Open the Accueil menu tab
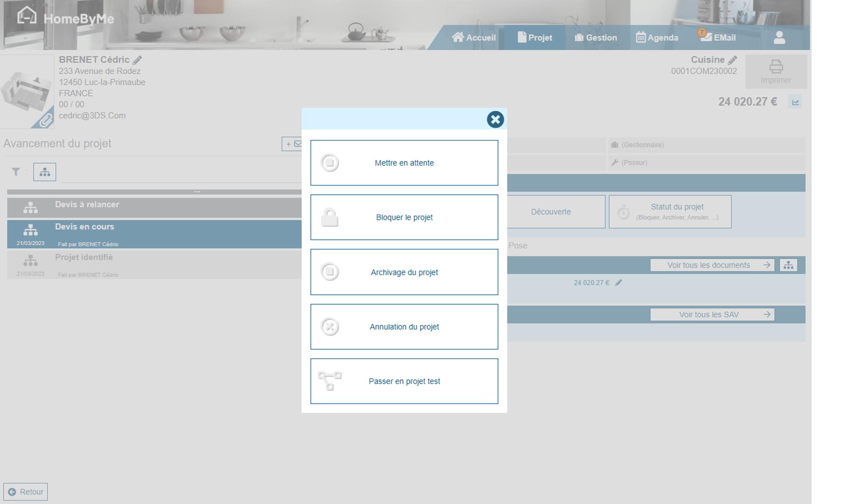Screen dimensions: 864x504 point(473,38)
